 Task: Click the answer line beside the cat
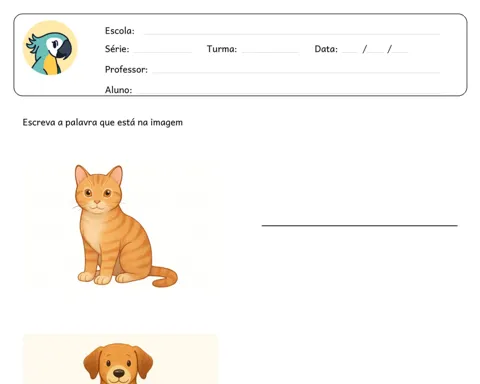pos(359,226)
